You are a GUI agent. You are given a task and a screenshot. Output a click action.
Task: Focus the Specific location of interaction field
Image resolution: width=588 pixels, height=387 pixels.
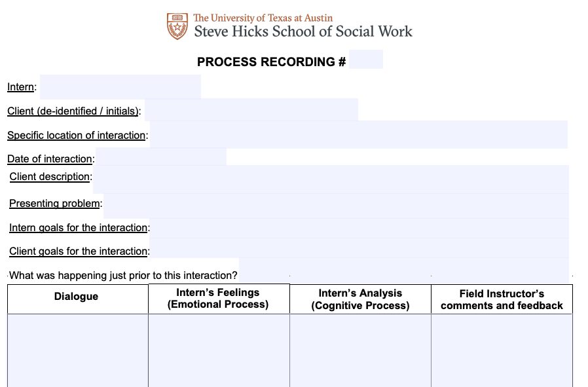pos(359,135)
